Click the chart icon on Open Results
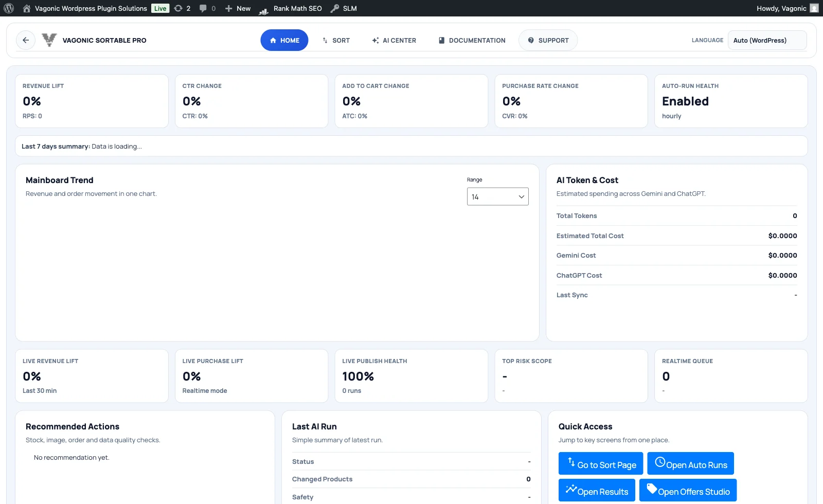 [571, 489]
